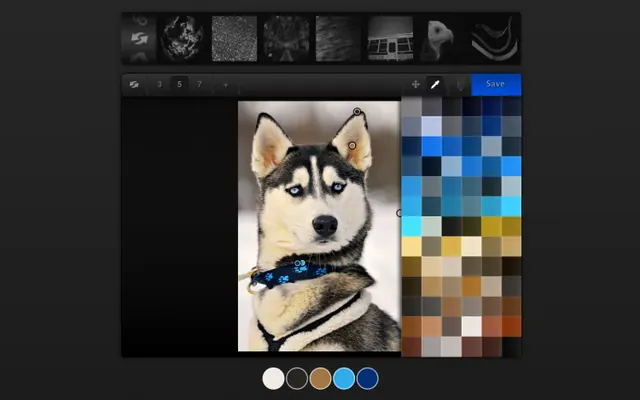Click the color sample marker on the dog's collar

[299, 264]
